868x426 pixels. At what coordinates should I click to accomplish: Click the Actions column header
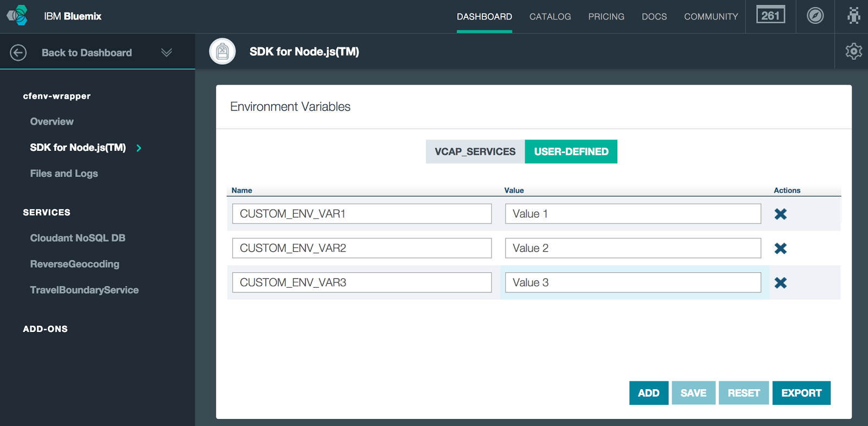pyautogui.click(x=787, y=190)
